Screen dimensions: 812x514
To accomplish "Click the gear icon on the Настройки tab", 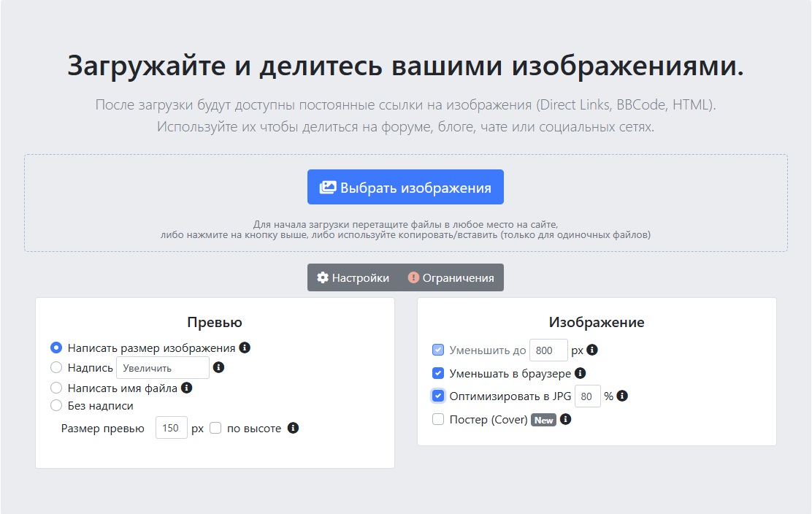I will 322,277.
